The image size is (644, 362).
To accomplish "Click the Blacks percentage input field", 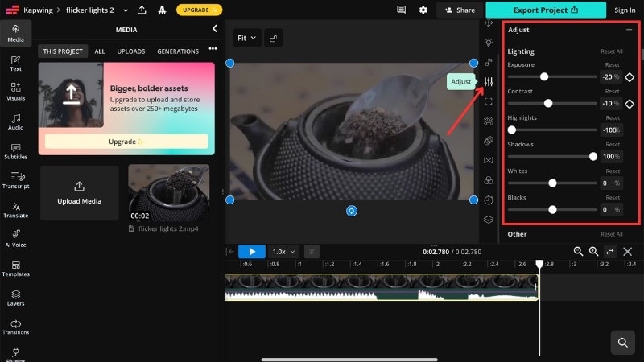I will click(x=611, y=210).
